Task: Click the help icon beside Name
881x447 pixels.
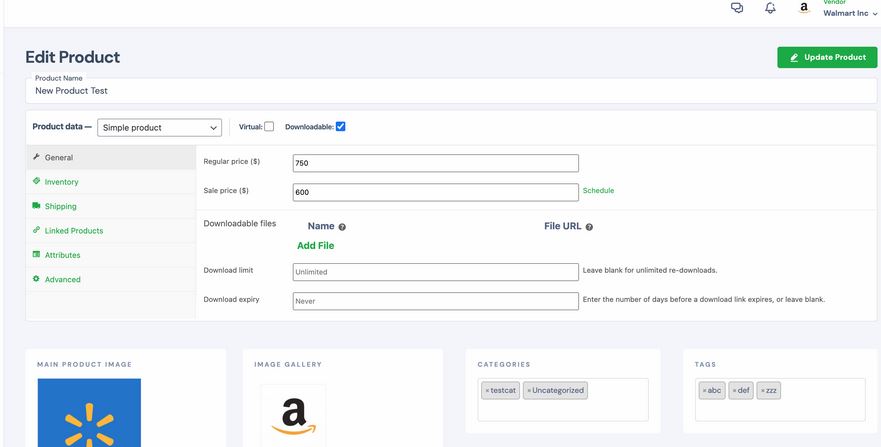Action: (x=342, y=227)
